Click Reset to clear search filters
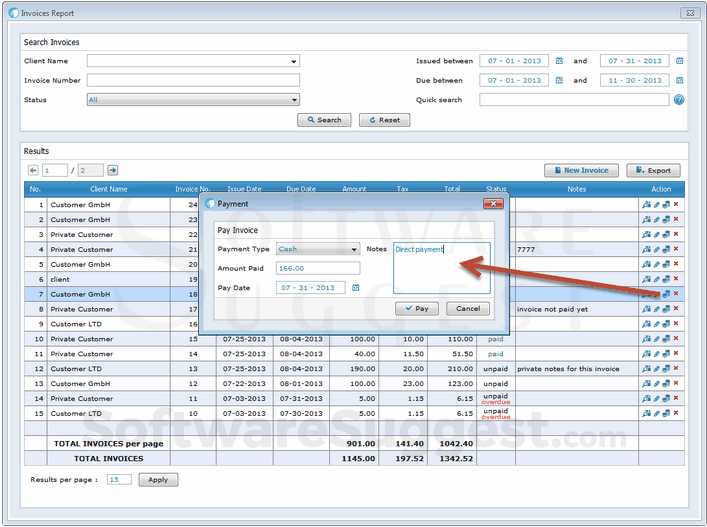The width and height of the screenshot is (707, 527). [384, 120]
